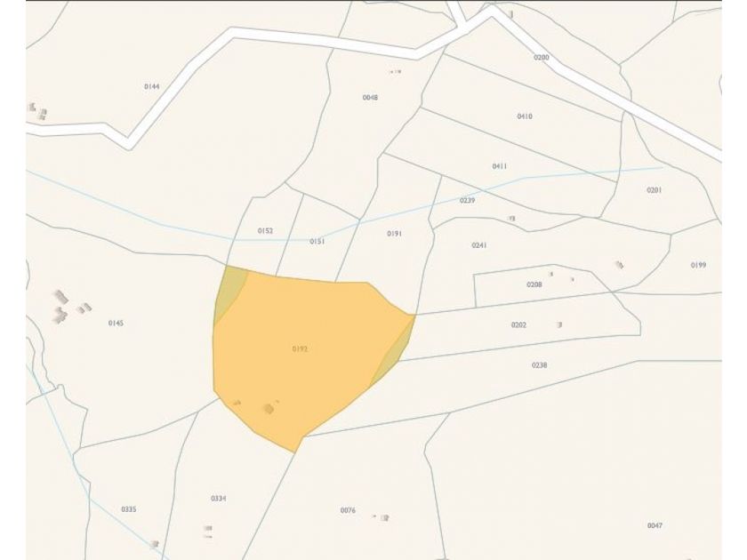Select parcel 0151
This screenshot has height=560, width=747.
coord(317,242)
